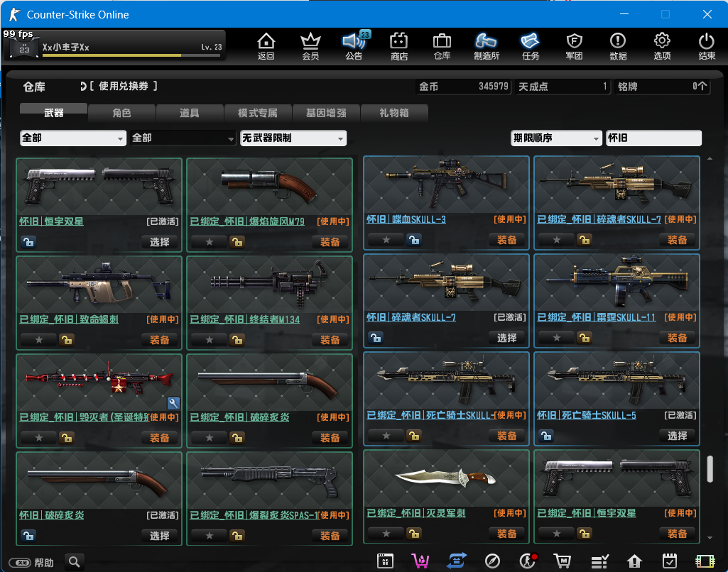Open the gift window icon in bottom bar
This screenshot has height=572, width=728.
(385, 561)
